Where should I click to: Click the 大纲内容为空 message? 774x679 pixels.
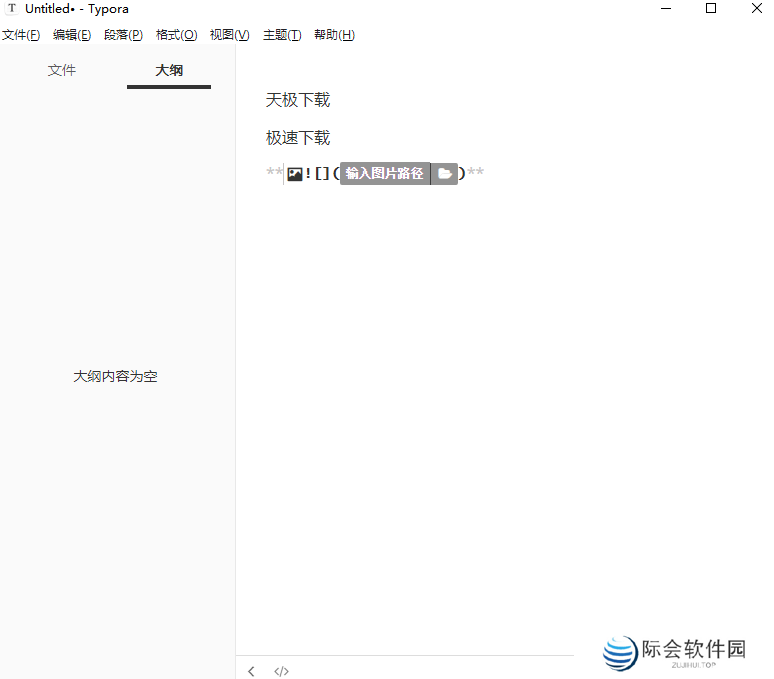(116, 377)
